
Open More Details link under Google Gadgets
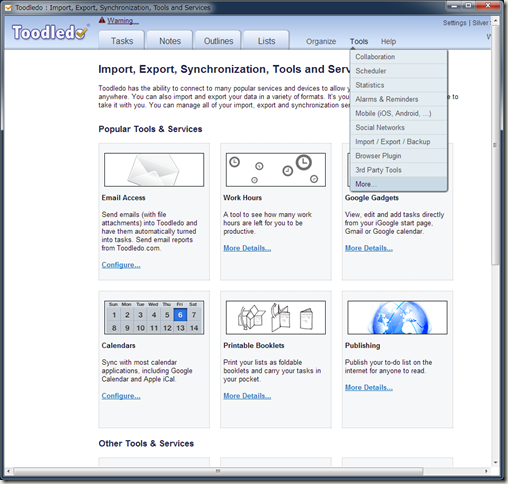coord(369,248)
